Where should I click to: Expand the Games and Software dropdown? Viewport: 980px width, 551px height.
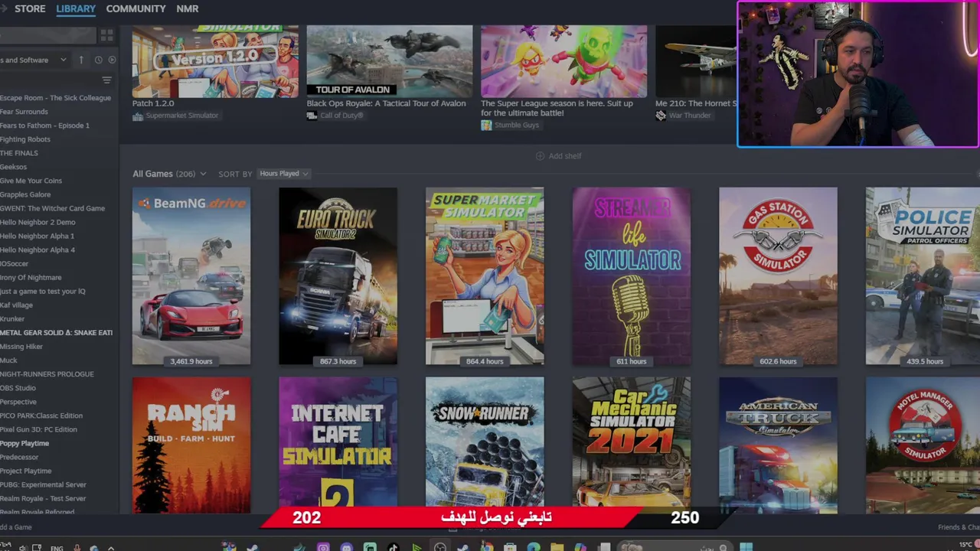[34, 60]
